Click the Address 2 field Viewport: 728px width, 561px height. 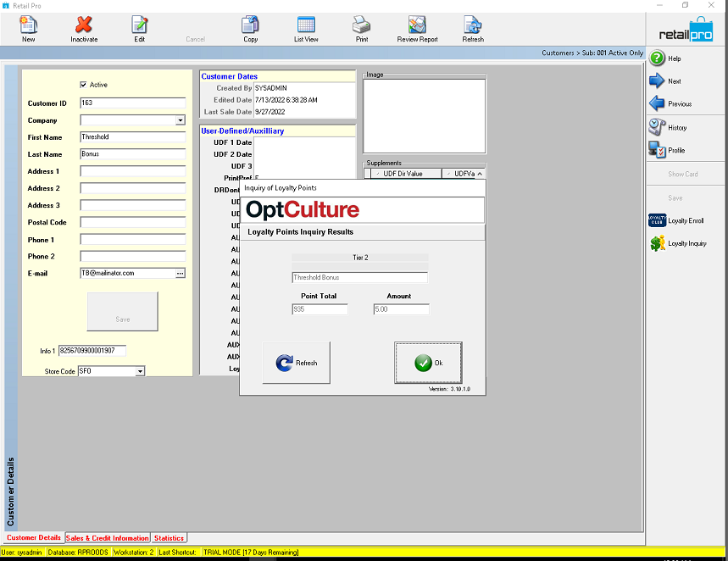[133, 188]
